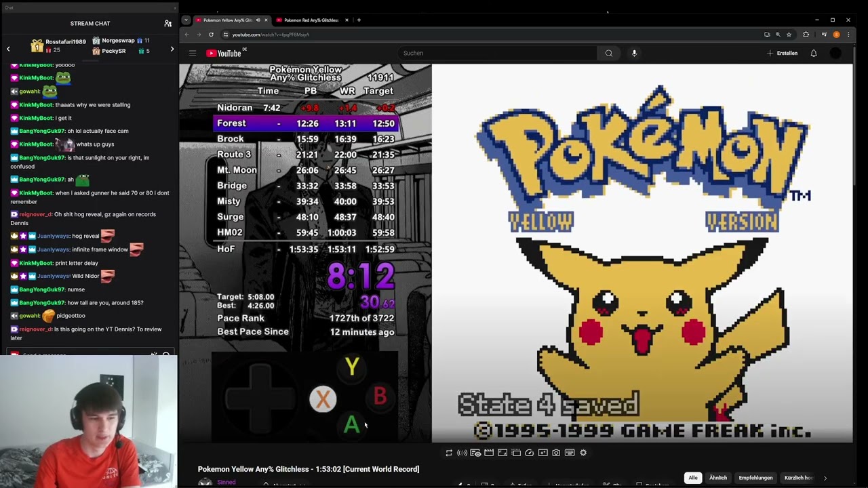Show previous gift leaderboard with left arrow

(x=8, y=49)
